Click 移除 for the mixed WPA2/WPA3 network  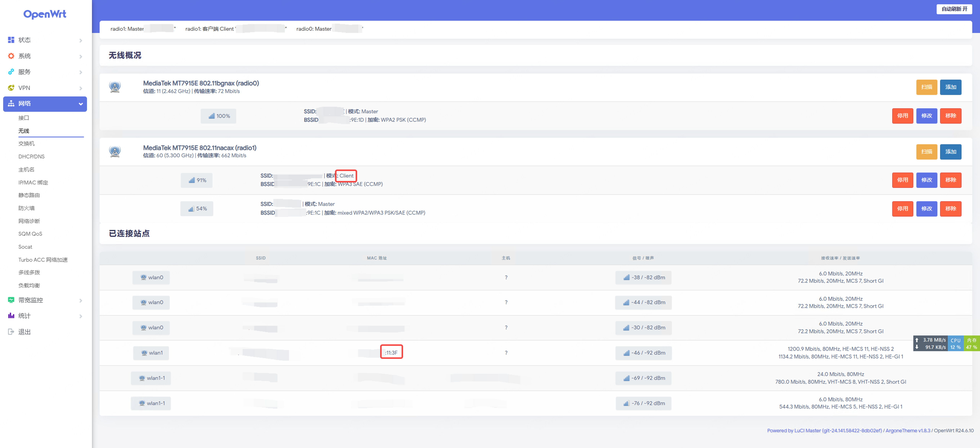[x=950, y=209]
